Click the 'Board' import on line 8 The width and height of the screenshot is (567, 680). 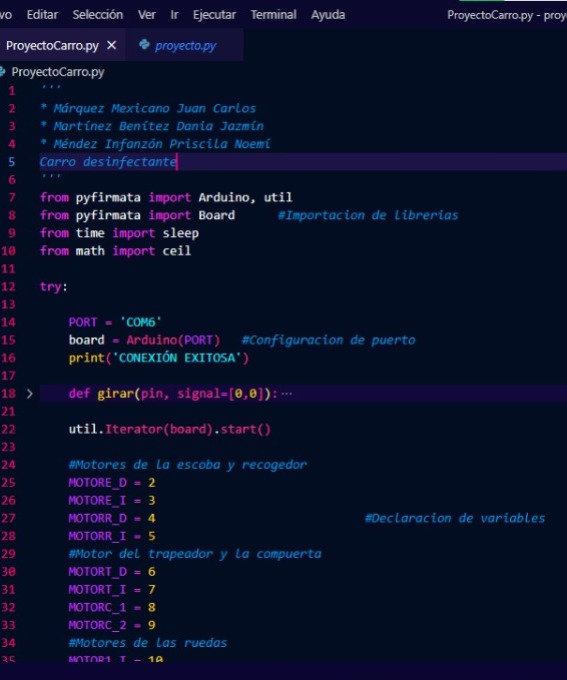(x=216, y=215)
